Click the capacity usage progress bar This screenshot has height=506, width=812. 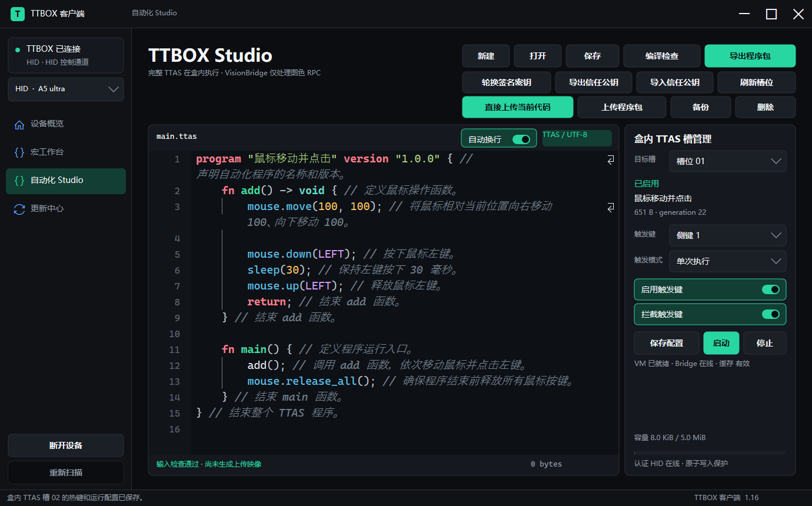point(710,452)
